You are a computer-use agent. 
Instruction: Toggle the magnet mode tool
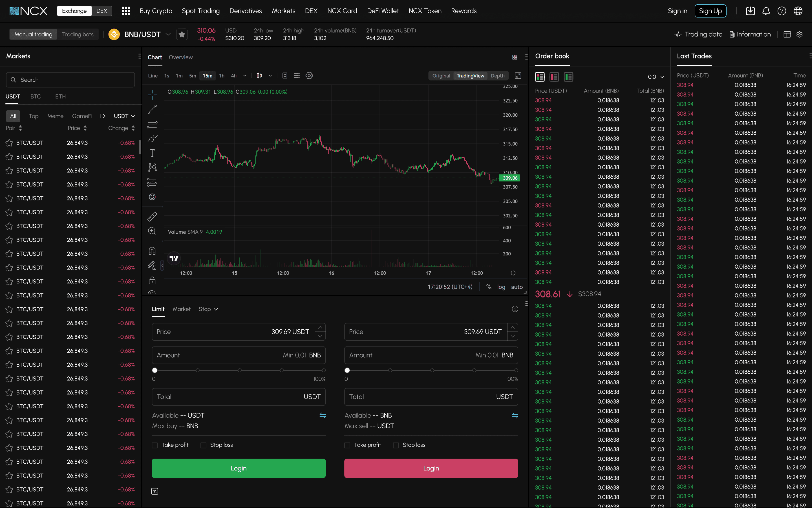click(152, 251)
